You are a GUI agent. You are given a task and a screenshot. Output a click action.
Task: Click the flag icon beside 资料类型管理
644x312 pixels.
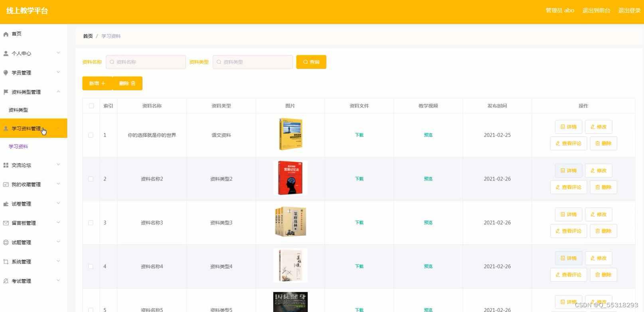6,92
